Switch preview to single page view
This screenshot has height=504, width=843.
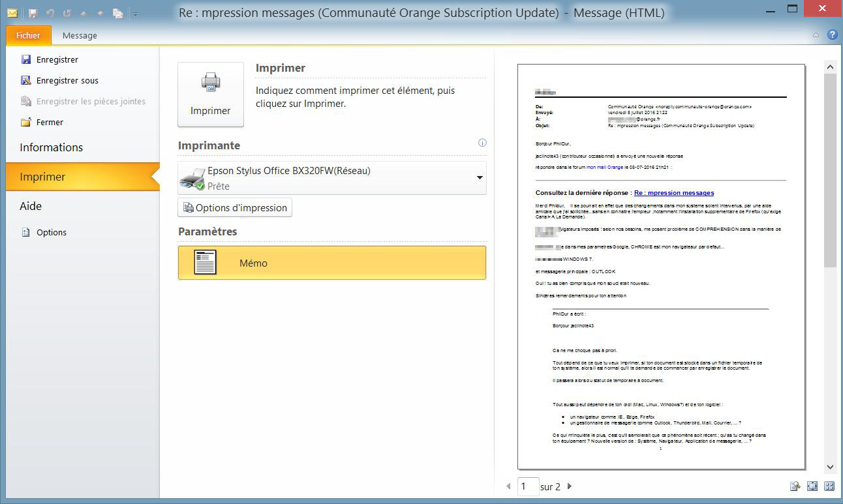point(812,486)
